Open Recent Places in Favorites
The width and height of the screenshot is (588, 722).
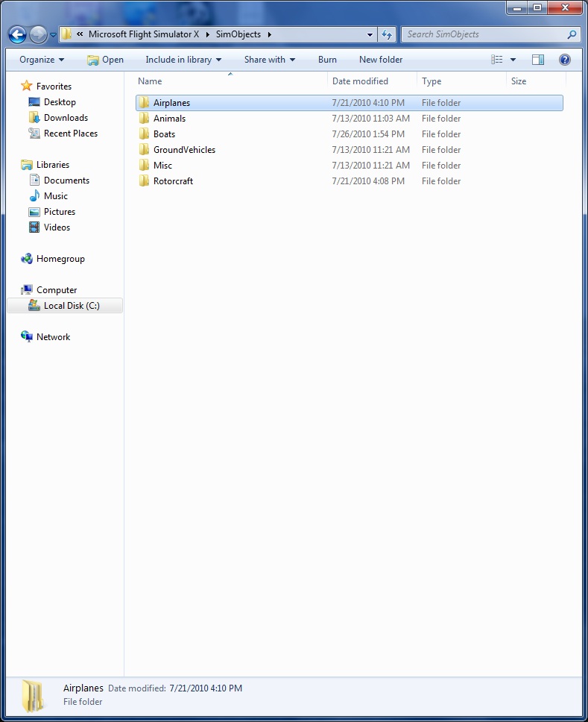(x=70, y=133)
